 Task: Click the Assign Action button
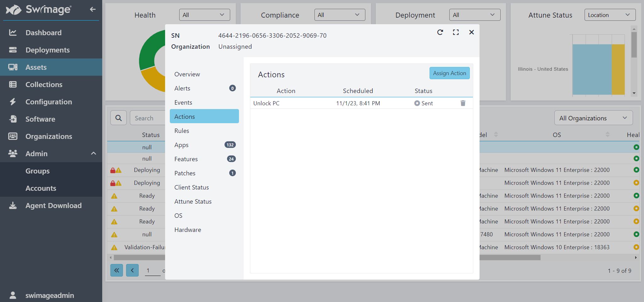[449, 73]
